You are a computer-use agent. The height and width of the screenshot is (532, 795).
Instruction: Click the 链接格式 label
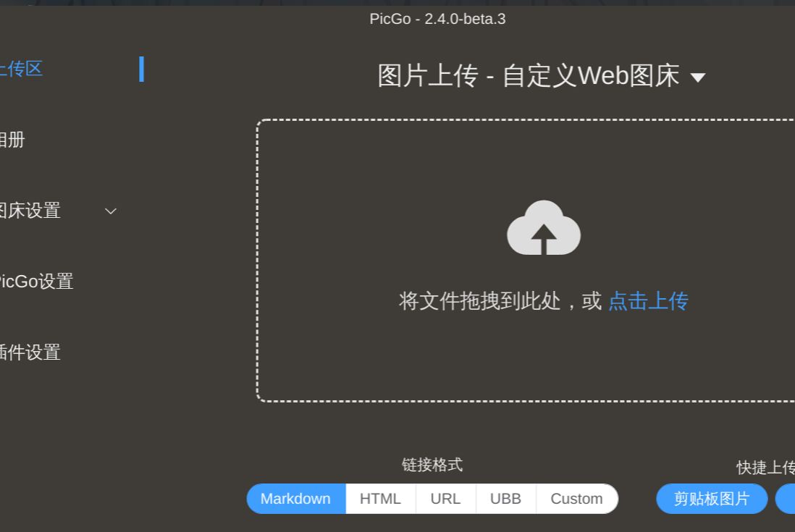(432, 465)
